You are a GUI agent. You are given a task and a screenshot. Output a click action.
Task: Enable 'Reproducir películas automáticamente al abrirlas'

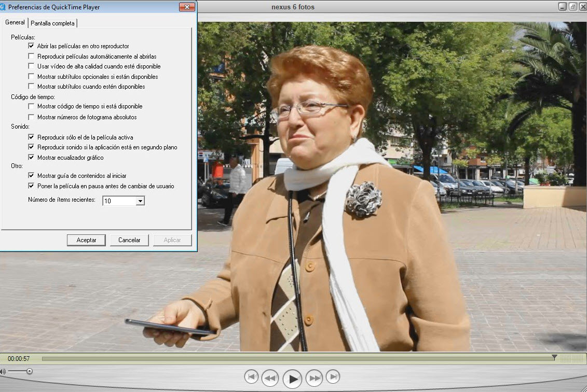[x=32, y=57]
